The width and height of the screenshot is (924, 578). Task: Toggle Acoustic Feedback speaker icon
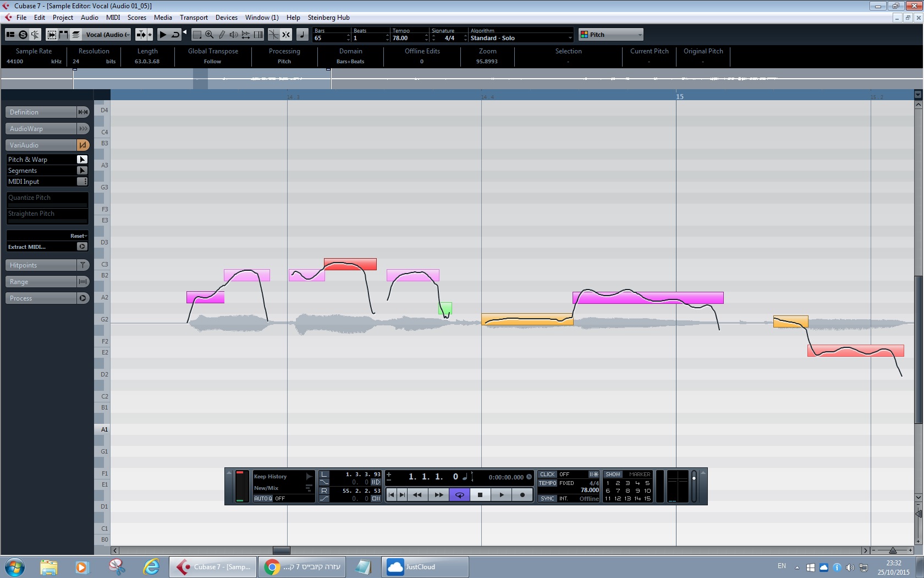pyautogui.click(x=35, y=35)
